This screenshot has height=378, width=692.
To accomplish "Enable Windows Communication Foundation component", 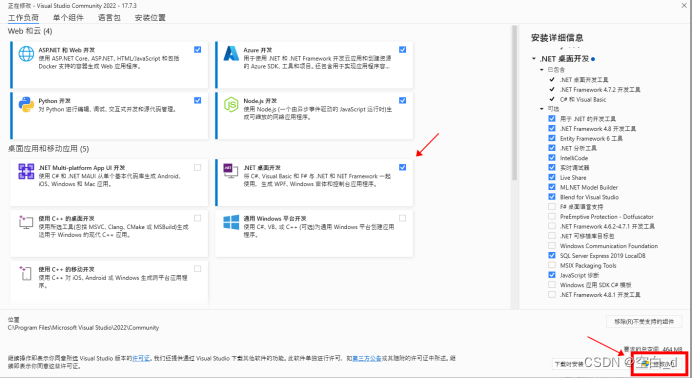I will click(x=552, y=246).
